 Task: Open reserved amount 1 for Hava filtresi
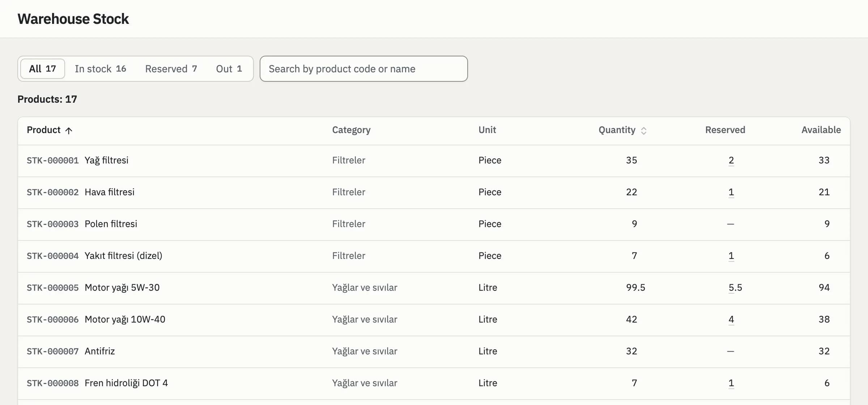coord(731,192)
